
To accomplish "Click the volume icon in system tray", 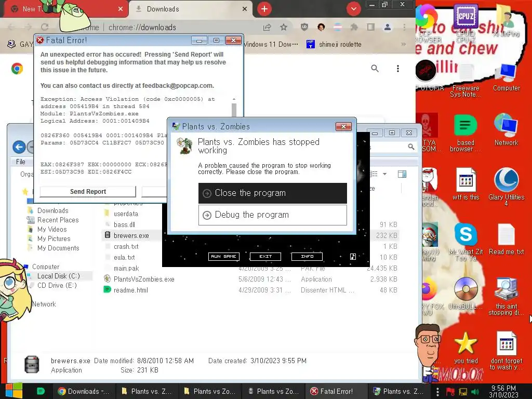I will 475,392.
